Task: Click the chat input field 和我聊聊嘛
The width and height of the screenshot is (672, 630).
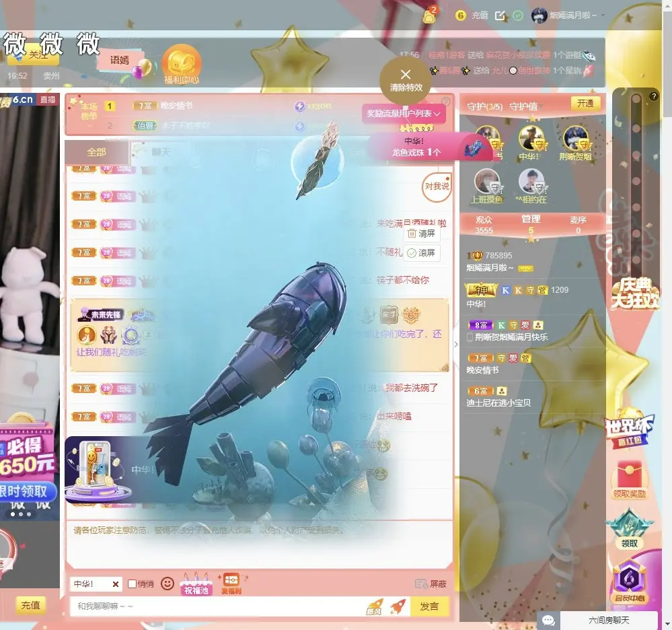Action: [x=219, y=606]
